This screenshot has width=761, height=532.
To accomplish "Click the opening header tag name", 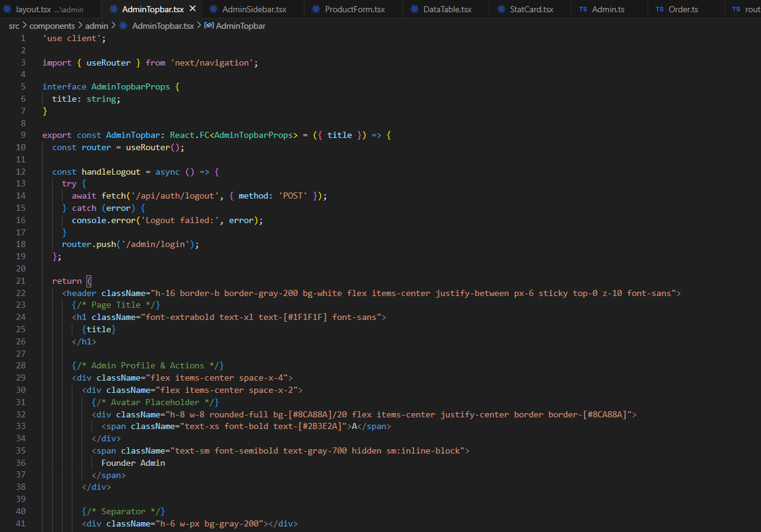I will 81,293.
